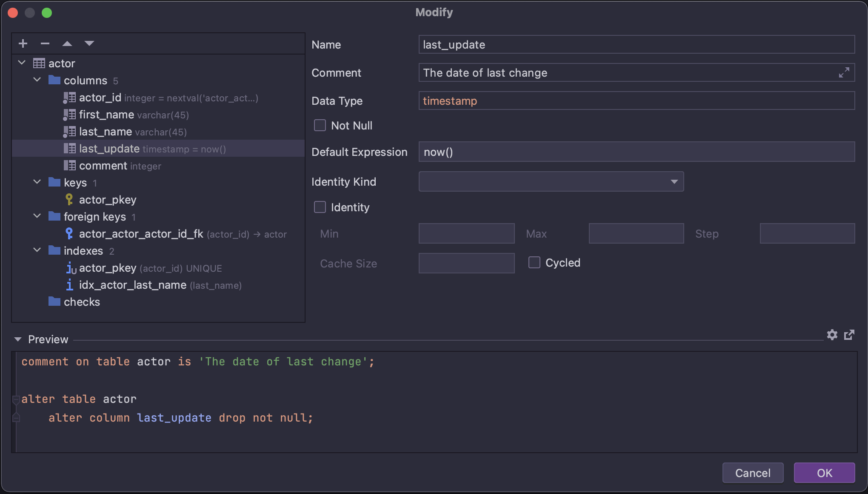Collapse the columns folder node

[37, 80]
